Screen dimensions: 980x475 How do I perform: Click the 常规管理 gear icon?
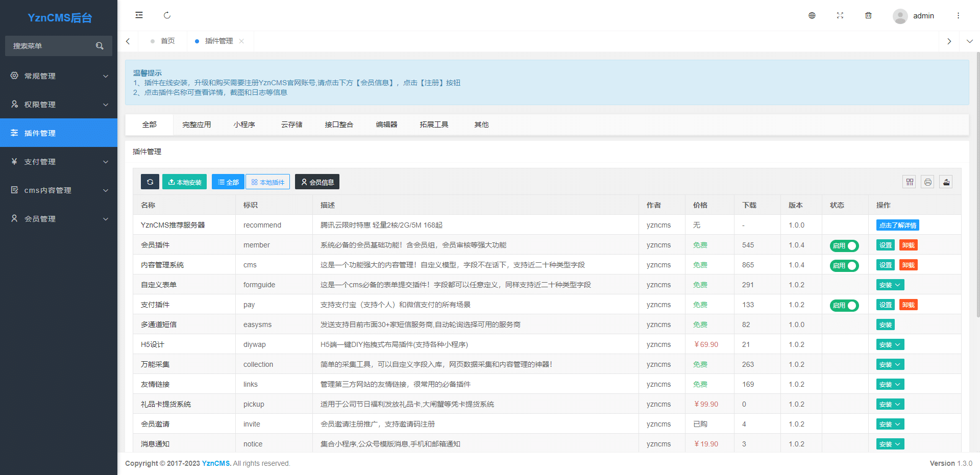(14, 76)
